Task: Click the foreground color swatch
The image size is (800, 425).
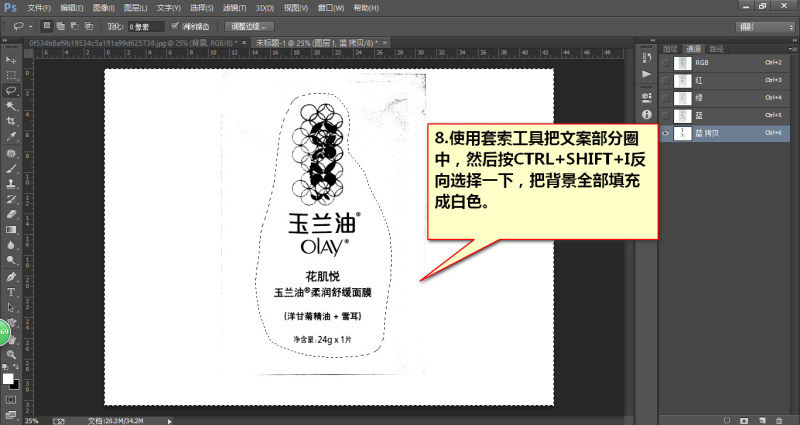Action: point(8,379)
